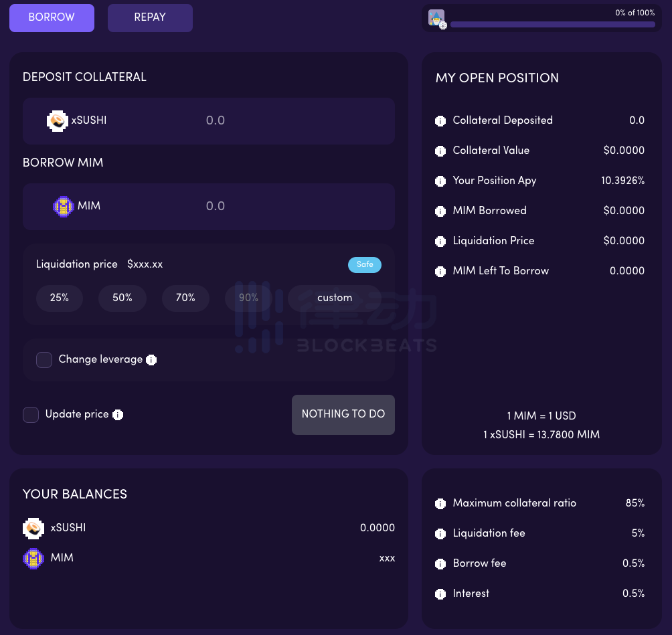672x635 pixels.
Task: Open info icon for Collateral Deposited
Action: tap(440, 121)
